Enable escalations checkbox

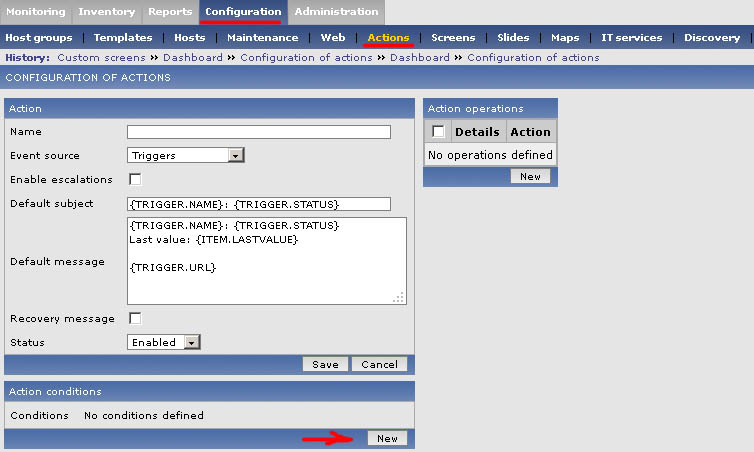(x=136, y=179)
